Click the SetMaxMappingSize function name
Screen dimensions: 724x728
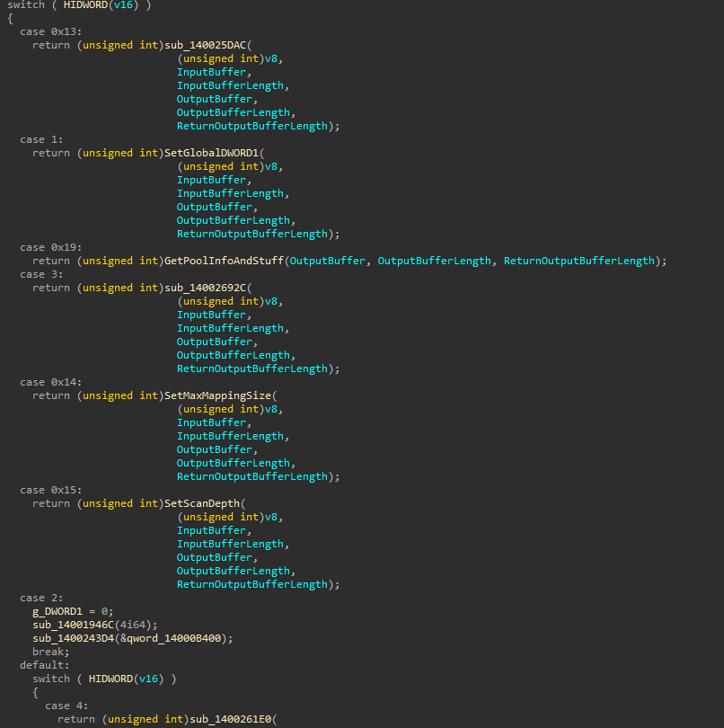click(217, 395)
